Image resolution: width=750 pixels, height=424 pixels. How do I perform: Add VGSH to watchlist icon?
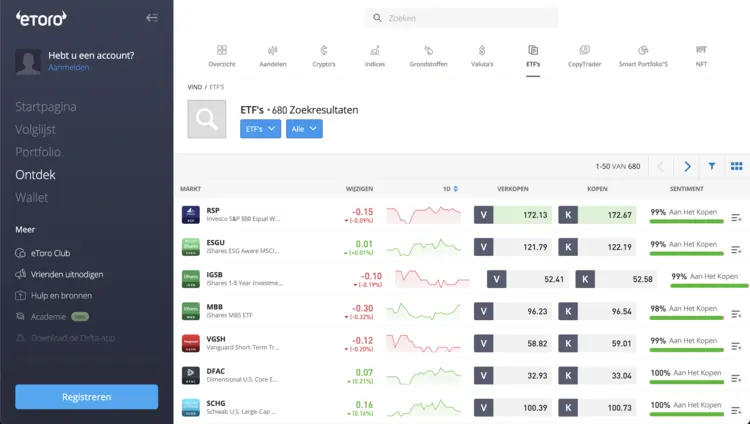click(736, 346)
